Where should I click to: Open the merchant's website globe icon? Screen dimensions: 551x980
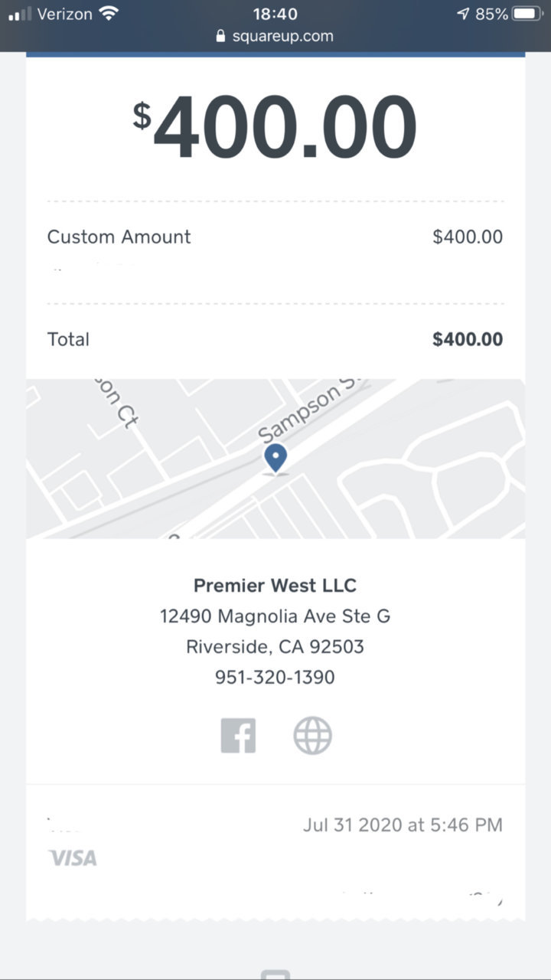coord(313,736)
